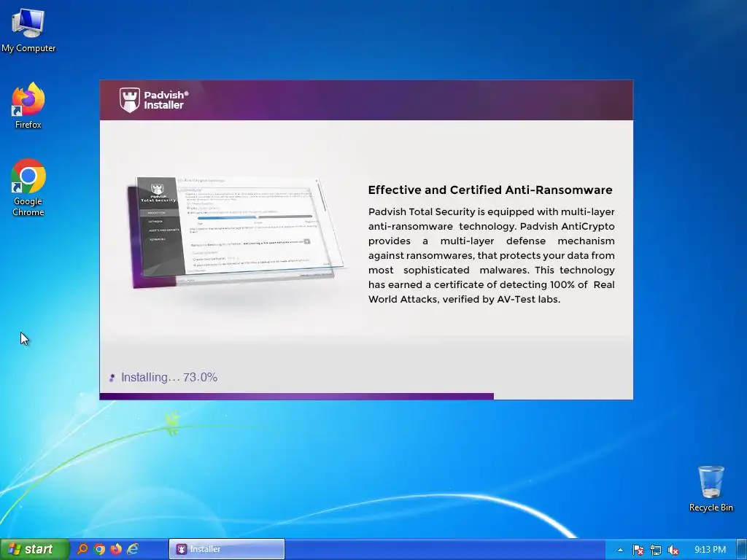Select the Google Chrome desktop shortcut
The height and width of the screenshot is (560, 747).
click(x=28, y=187)
